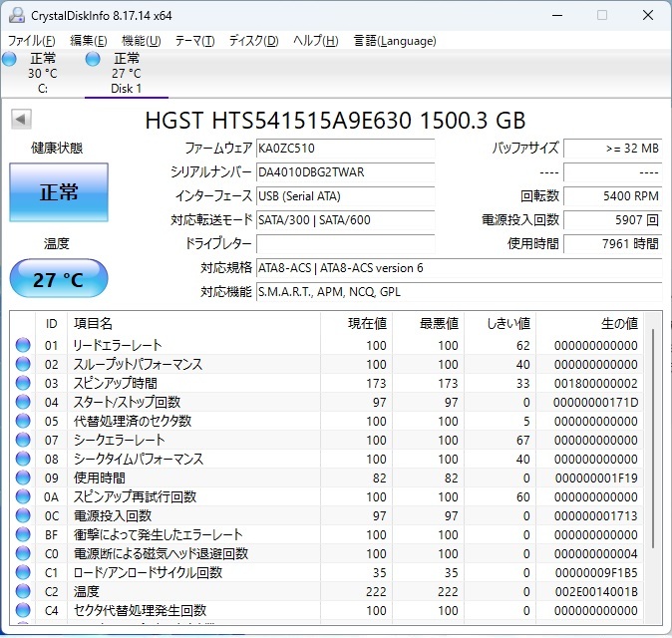The image size is (672, 638).
Task: Open the 機能(U) menu
Action: click(142, 41)
